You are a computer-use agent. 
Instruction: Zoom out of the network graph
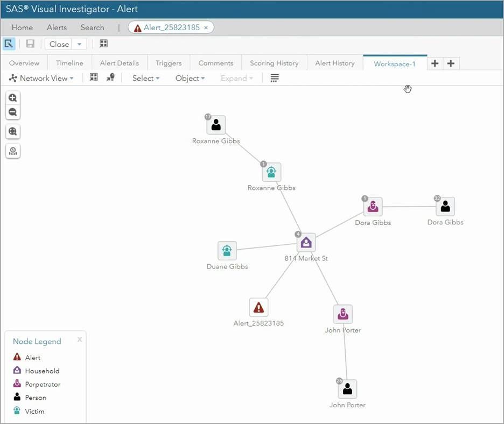[13, 112]
